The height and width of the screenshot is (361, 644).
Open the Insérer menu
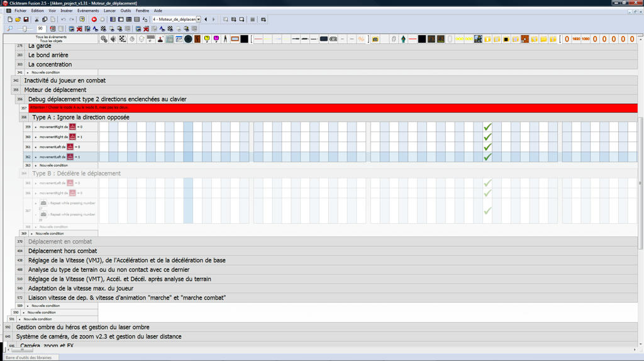pos(66,11)
